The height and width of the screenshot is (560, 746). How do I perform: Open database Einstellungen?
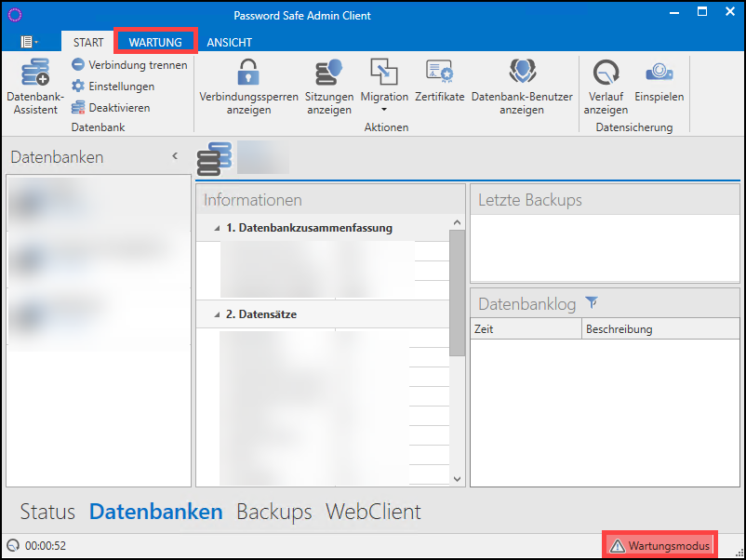click(113, 87)
